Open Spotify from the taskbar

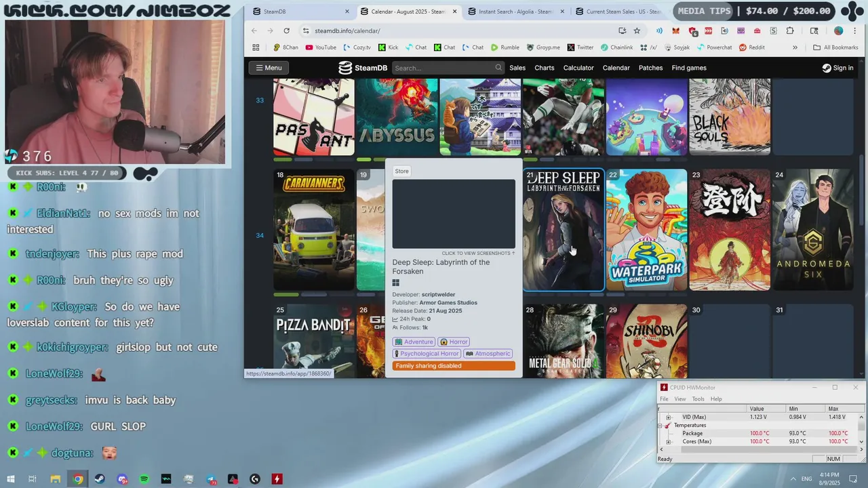point(144,479)
